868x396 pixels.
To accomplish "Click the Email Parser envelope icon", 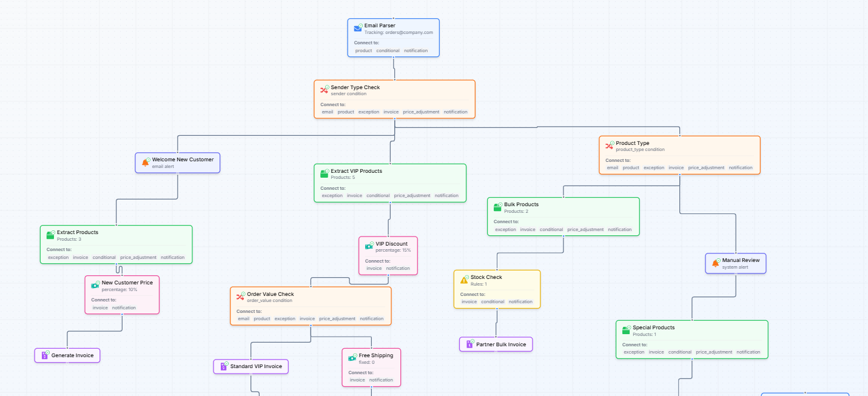I will [x=358, y=29].
